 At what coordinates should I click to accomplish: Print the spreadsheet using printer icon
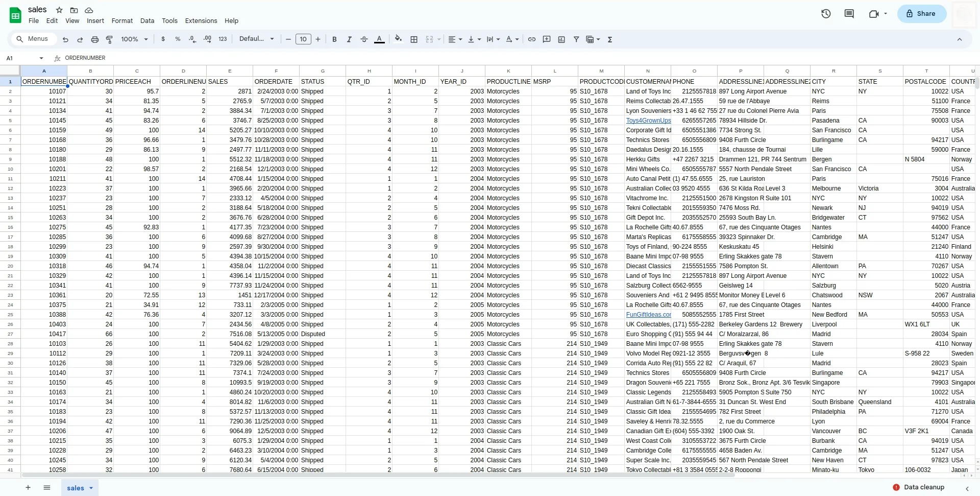[x=95, y=39]
